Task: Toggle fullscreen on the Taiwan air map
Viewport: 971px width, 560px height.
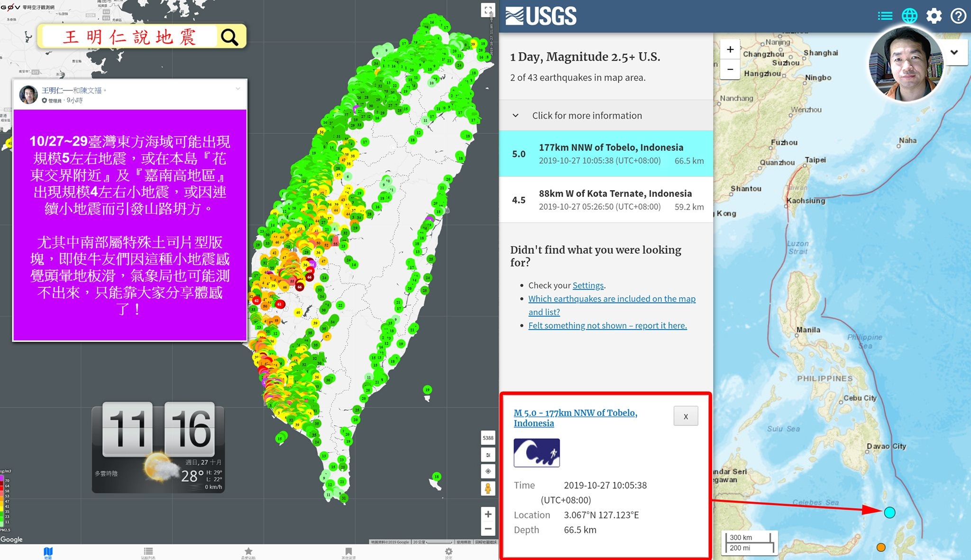Action: (488, 9)
